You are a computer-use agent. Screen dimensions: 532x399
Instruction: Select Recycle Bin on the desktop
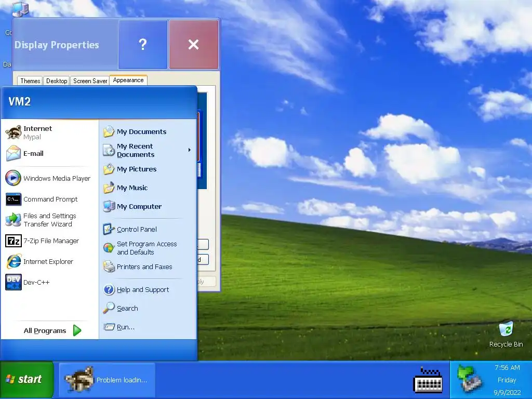click(x=506, y=334)
